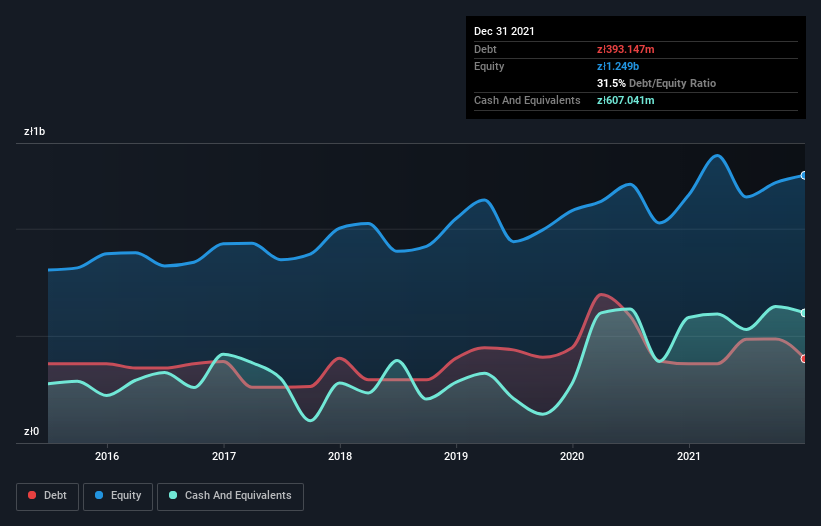Click the red Debt legend dot
821x526 pixels.
point(32,495)
